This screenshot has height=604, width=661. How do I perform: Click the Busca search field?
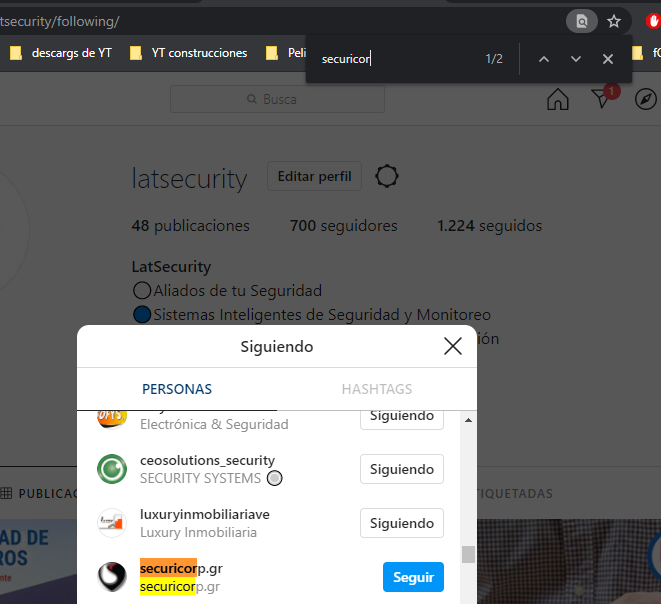[x=277, y=99]
